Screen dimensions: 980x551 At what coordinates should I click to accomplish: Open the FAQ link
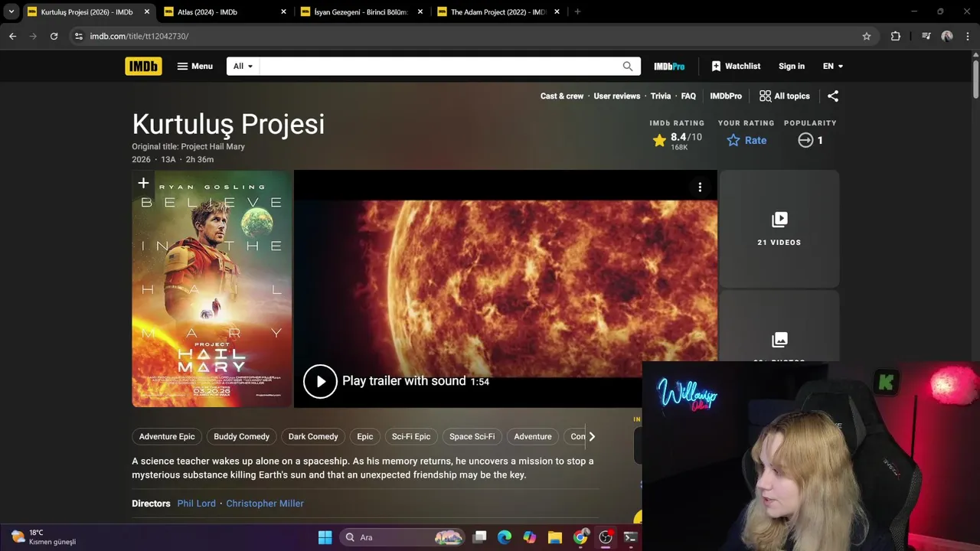(688, 96)
